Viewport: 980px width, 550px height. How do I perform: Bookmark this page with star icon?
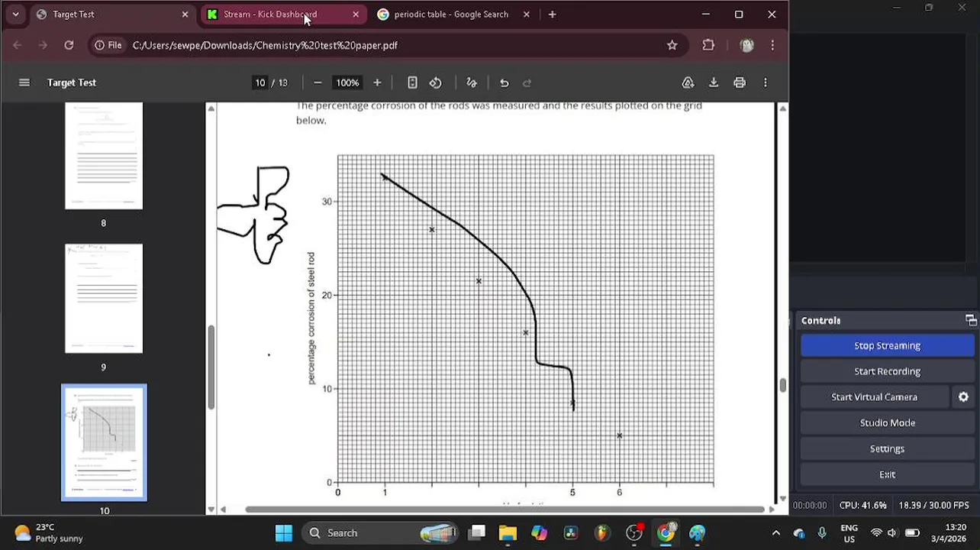tap(672, 45)
